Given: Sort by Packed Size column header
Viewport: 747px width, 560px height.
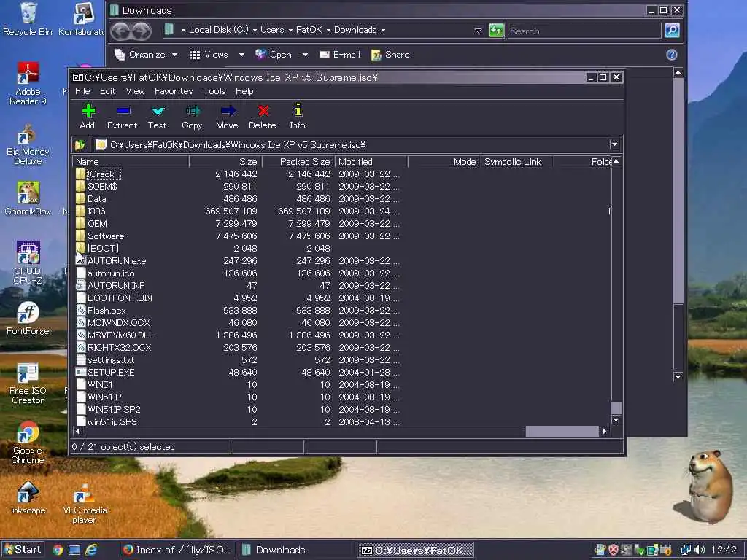Looking at the screenshot, I should [298, 162].
